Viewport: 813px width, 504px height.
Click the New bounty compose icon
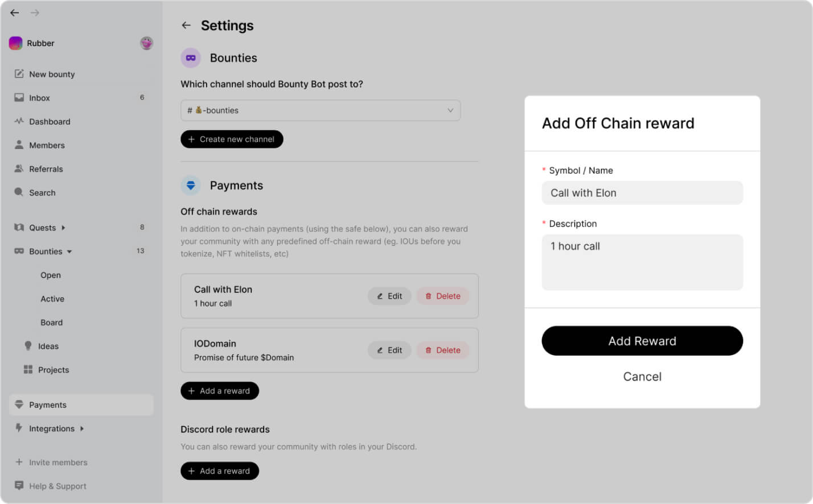coord(19,74)
